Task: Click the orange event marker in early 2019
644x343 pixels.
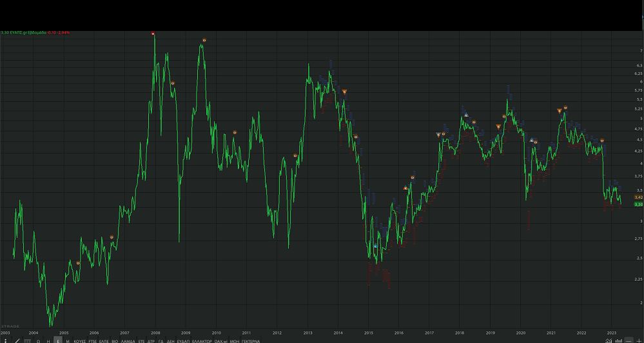Action: pos(498,126)
